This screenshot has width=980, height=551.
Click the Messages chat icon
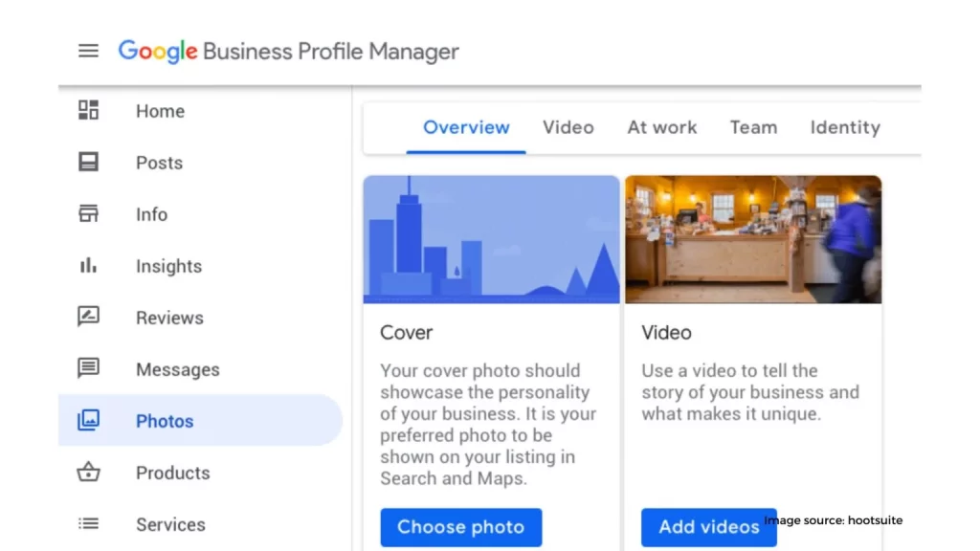88,368
